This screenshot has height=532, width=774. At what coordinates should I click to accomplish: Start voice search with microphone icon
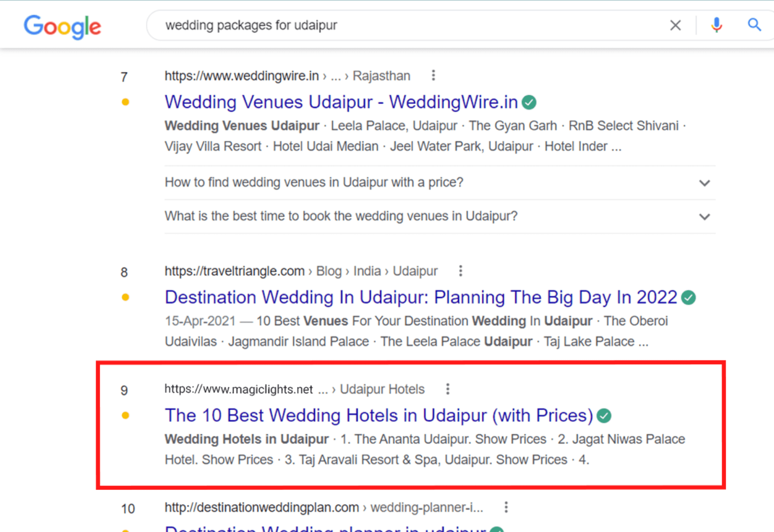pyautogui.click(x=716, y=25)
